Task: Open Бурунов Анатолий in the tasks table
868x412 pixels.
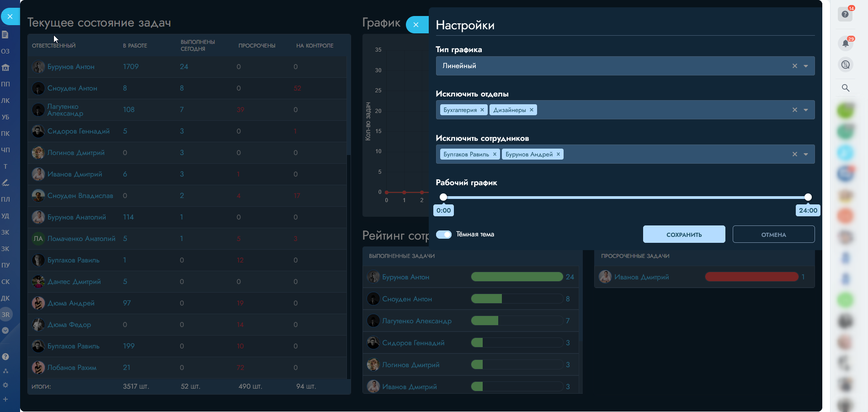Action: 77,217
